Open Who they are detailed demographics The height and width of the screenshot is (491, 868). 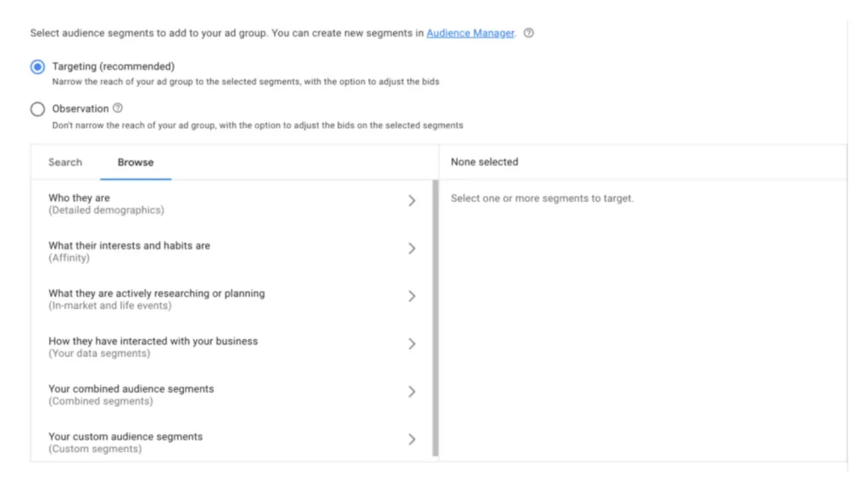[106, 204]
